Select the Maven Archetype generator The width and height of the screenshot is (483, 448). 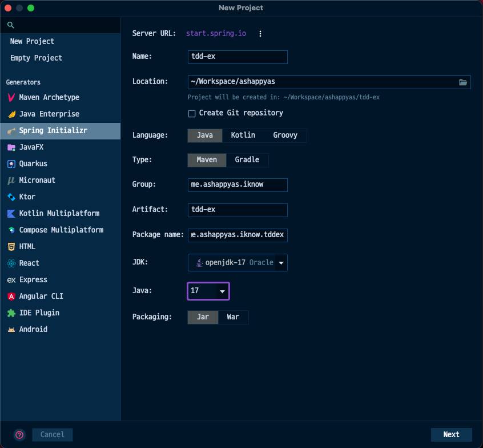coord(50,97)
